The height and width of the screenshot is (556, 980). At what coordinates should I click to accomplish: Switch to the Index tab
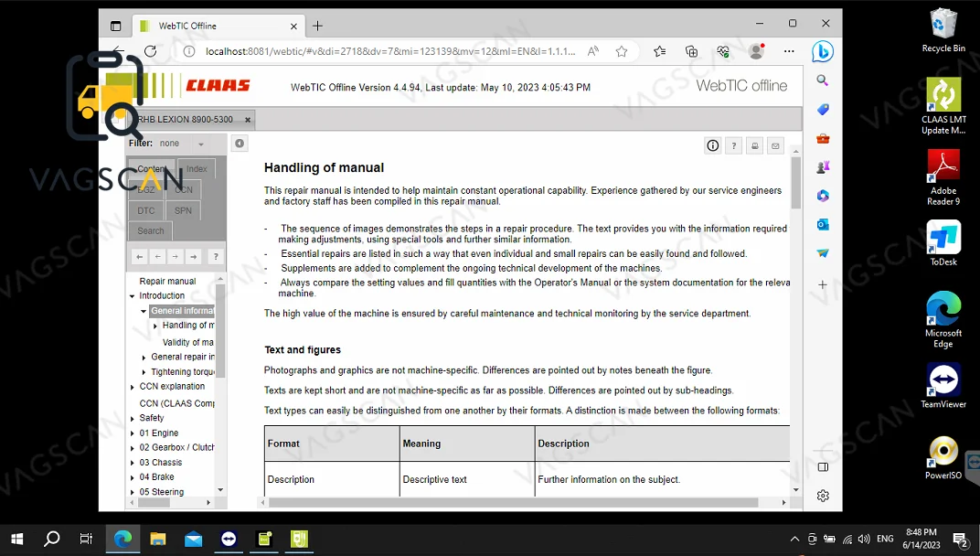pyautogui.click(x=197, y=169)
